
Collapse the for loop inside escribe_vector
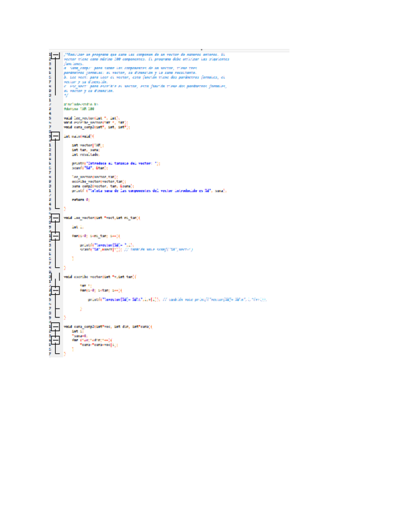(x=55, y=290)
